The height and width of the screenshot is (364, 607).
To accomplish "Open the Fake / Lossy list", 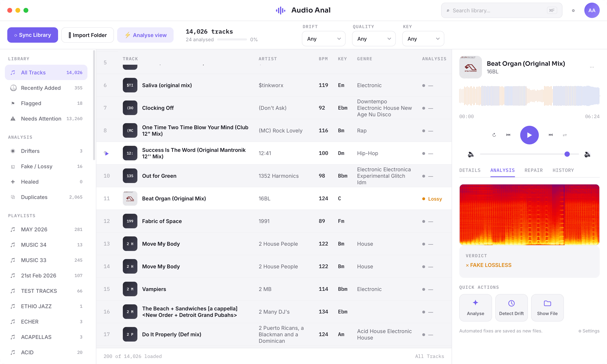I will click(x=46, y=166).
